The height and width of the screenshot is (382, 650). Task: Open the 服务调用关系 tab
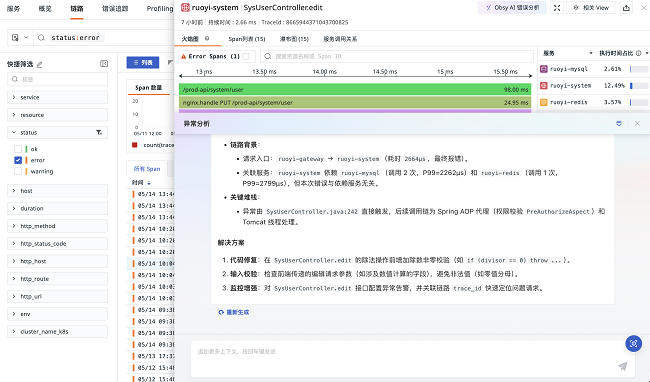[340, 39]
